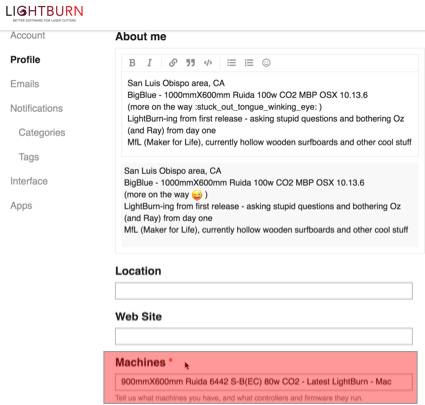Apply italic formatting in About me editor
Image resolution: width=425 pixels, height=405 pixels.
coord(149,63)
